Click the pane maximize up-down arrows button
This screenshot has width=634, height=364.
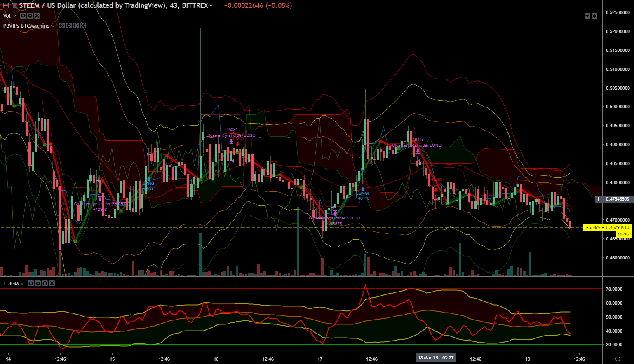point(594,16)
